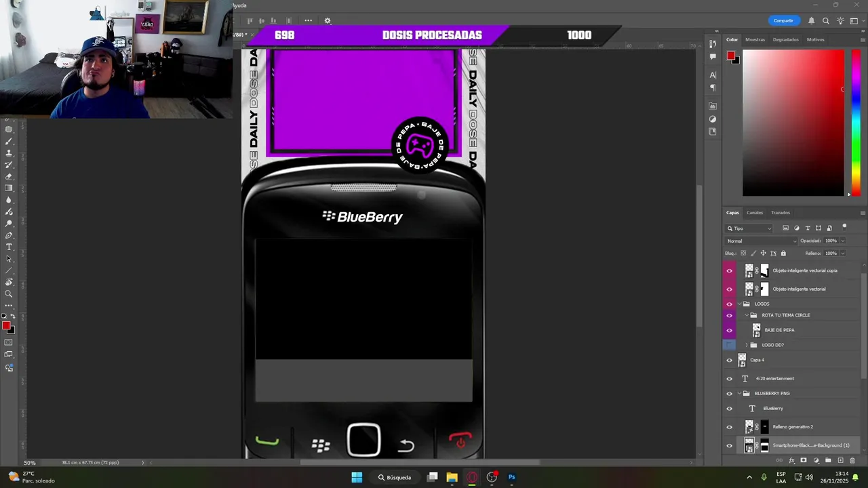The image size is (868, 488).
Task: Click the red foreground color swatch in Color panel
Action: tap(730, 56)
